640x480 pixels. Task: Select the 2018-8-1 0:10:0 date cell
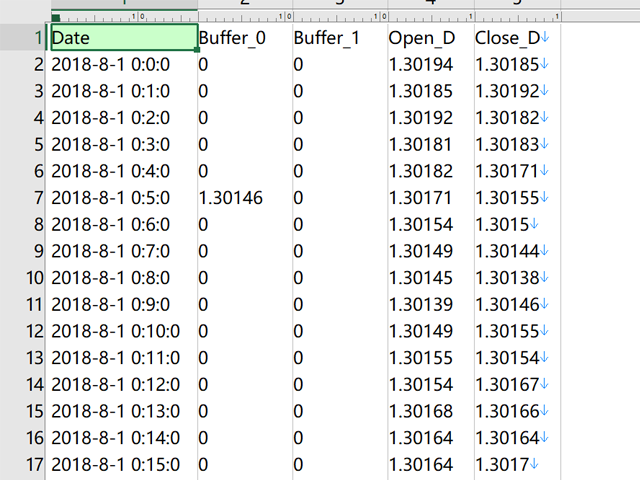[x=122, y=331]
